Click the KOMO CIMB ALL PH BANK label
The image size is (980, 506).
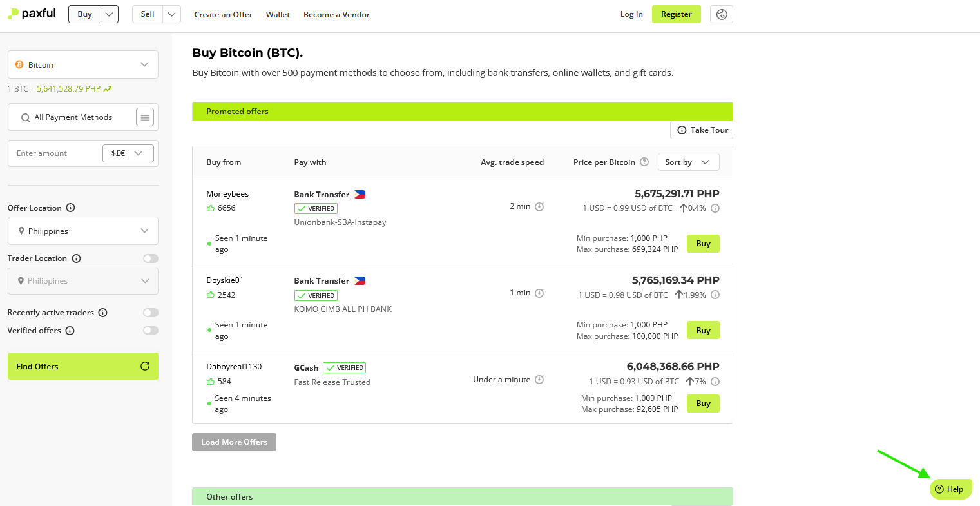coord(343,309)
